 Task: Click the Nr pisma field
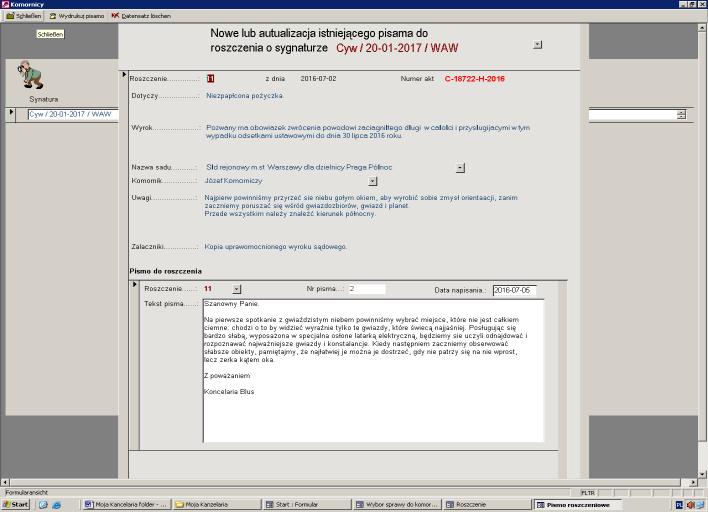point(367,289)
